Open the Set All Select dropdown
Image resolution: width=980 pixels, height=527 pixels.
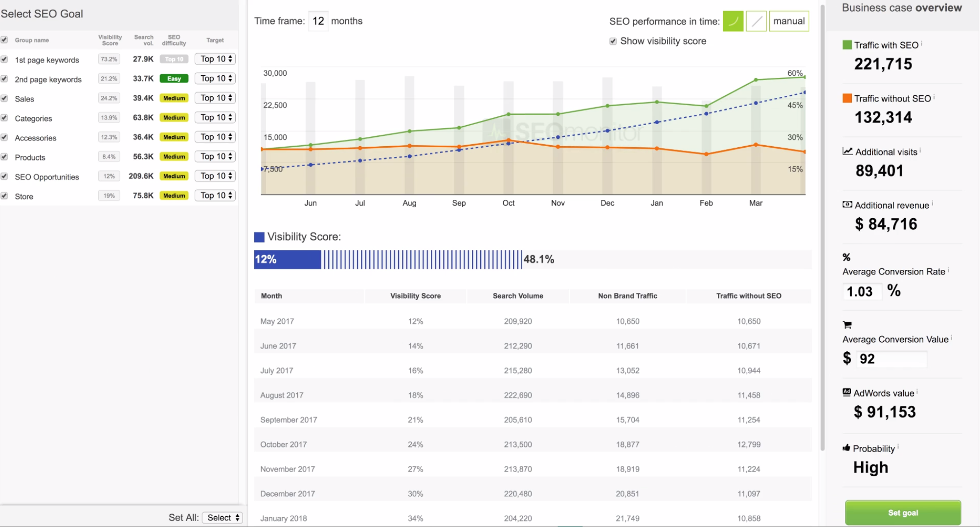[x=222, y=517]
